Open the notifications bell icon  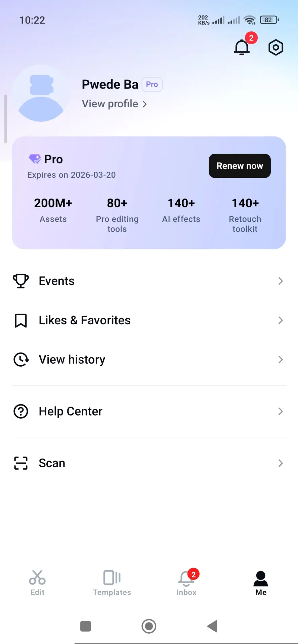coord(242,47)
